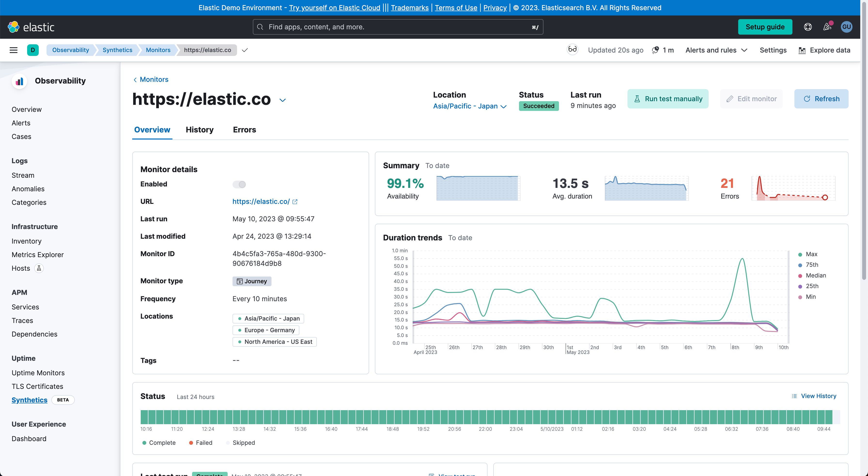
Task: Switch to the History tab
Action: point(200,130)
